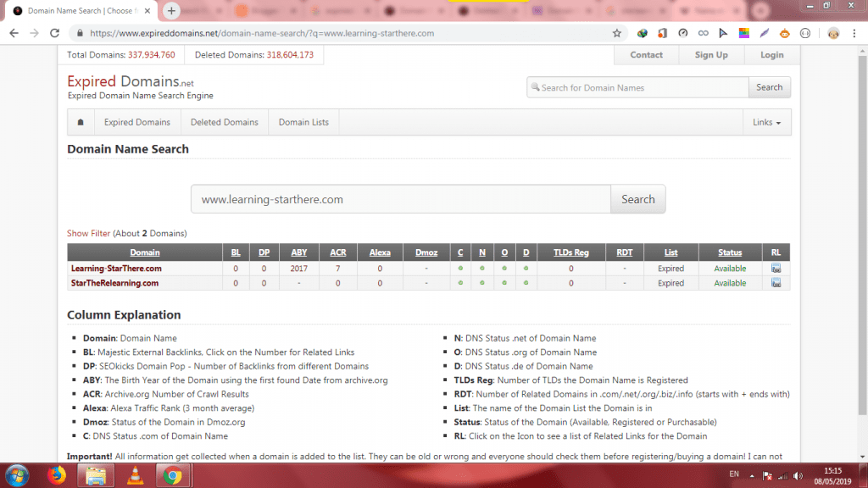Open the Contact page
The height and width of the screenshot is (488, 868).
[x=646, y=55]
